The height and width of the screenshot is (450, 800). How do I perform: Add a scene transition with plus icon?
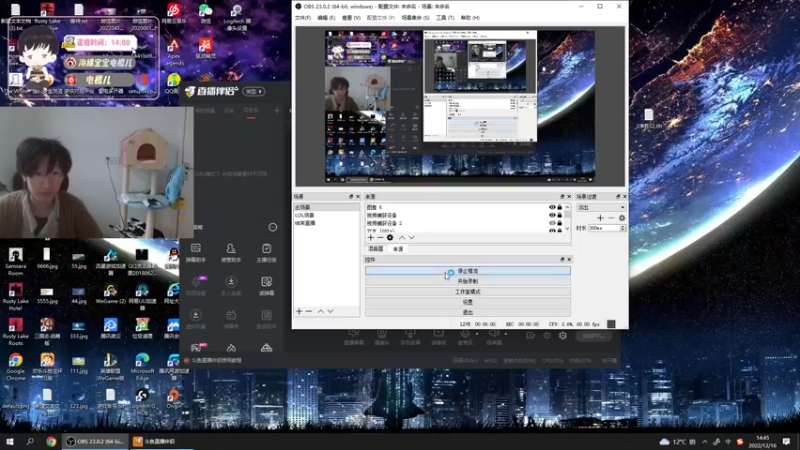601,218
